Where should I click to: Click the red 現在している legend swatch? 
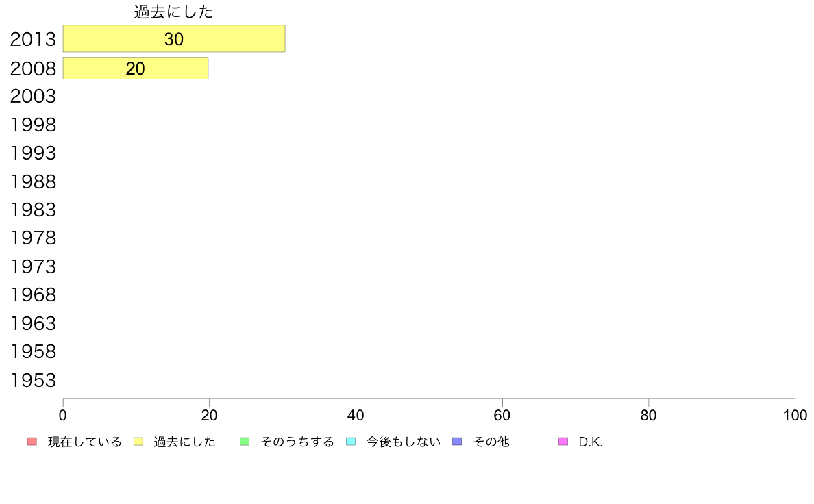[32, 442]
